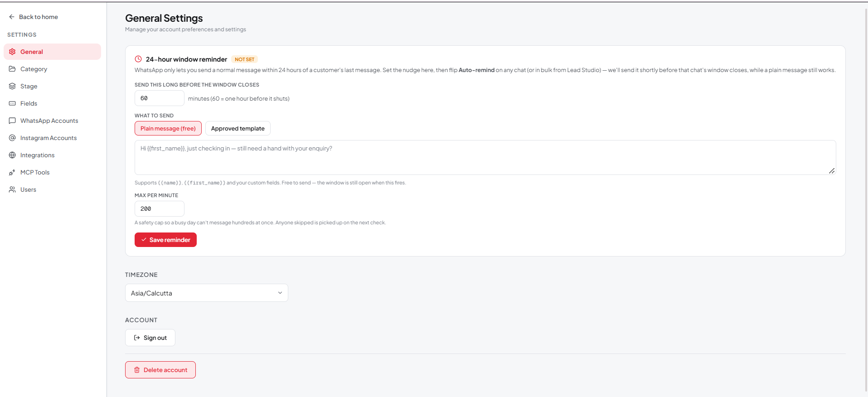The image size is (868, 397).
Task: Click the people icon next to Users
Action: pyautogui.click(x=12, y=189)
